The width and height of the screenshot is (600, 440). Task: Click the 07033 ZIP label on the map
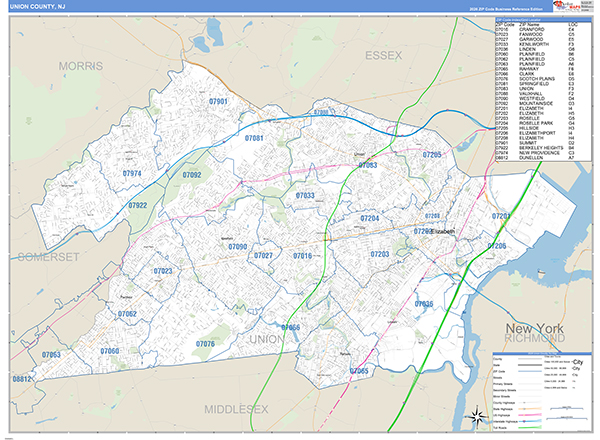(x=305, y=196)
